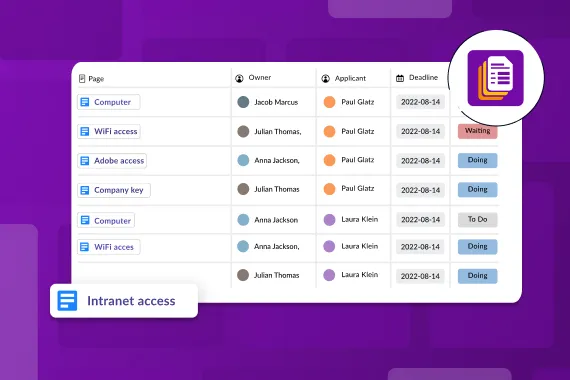Click the person icon beside the Applicant header
Viewport: 570px width, 380px height.
(x=326, y=78)
